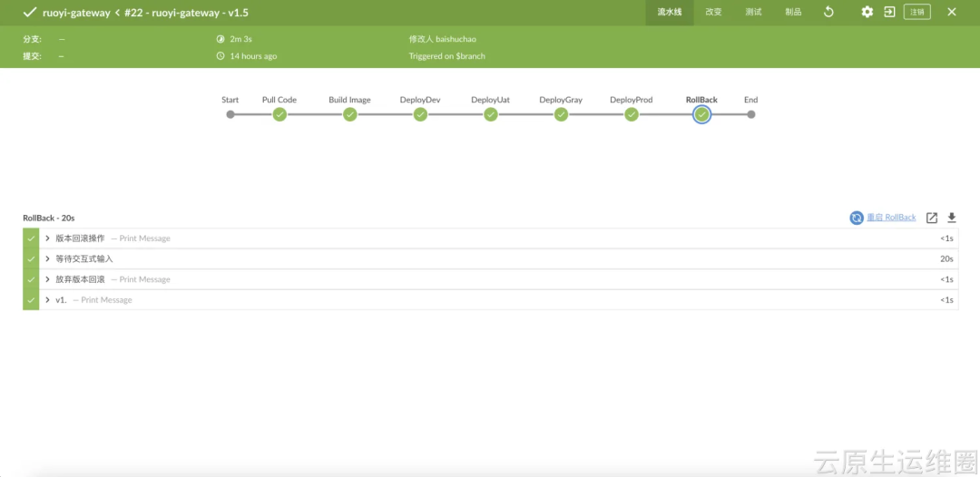Click the rerun pipeline icon in header
Screen dimensions: 980x477
828,12
